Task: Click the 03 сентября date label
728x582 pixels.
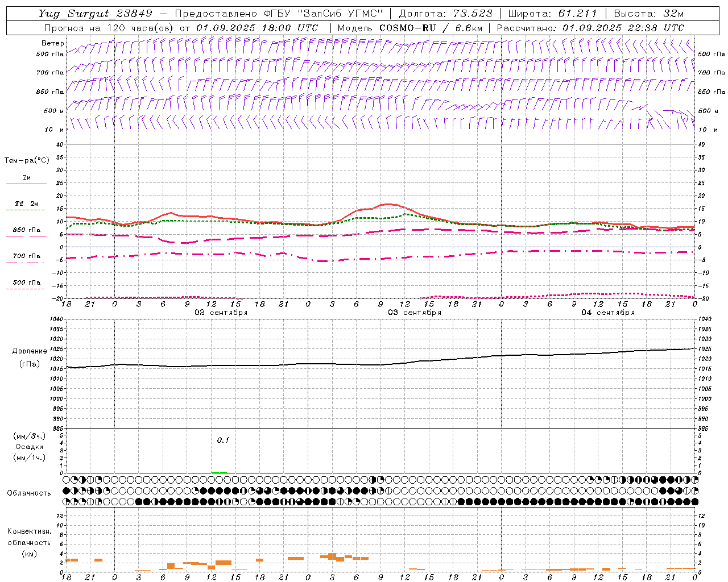Action: 415,313
